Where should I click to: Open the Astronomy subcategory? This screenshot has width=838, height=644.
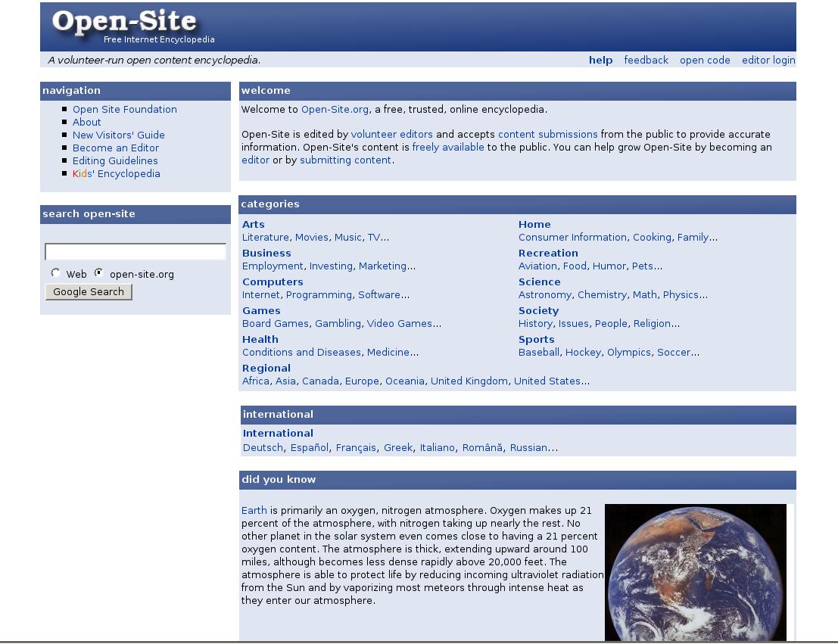coord(544,295)
